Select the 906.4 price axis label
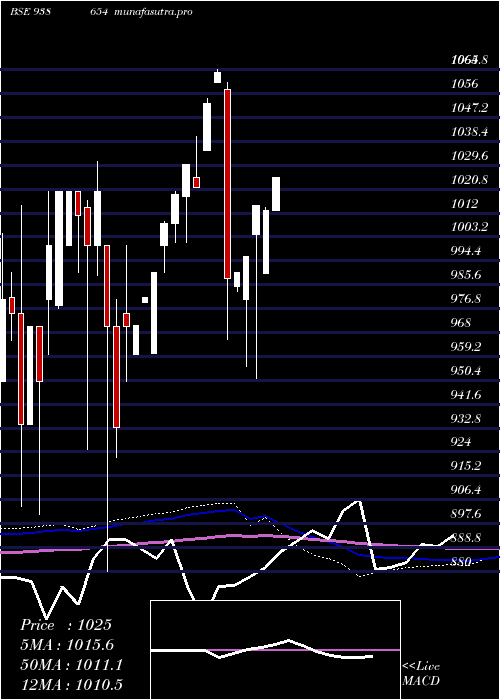This screenshot has width=500, height=700. click(x=466, y=490)
